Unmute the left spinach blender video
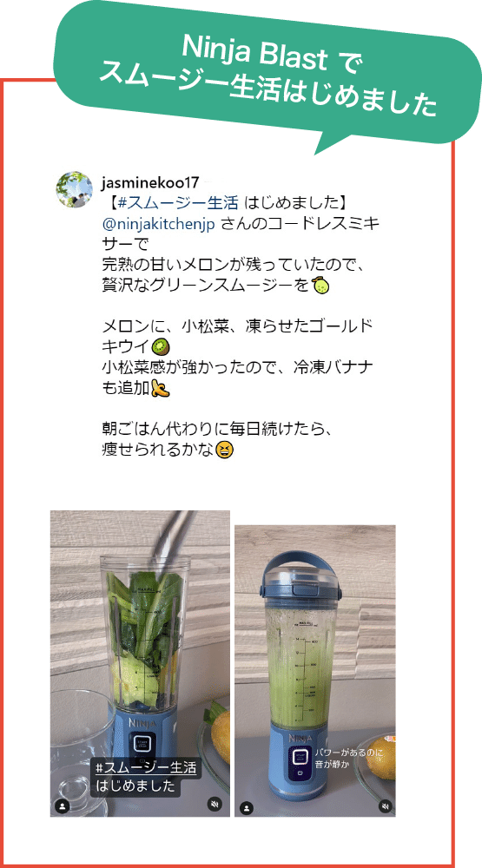This screenshot has height=868, width=482. coord(215,805)
